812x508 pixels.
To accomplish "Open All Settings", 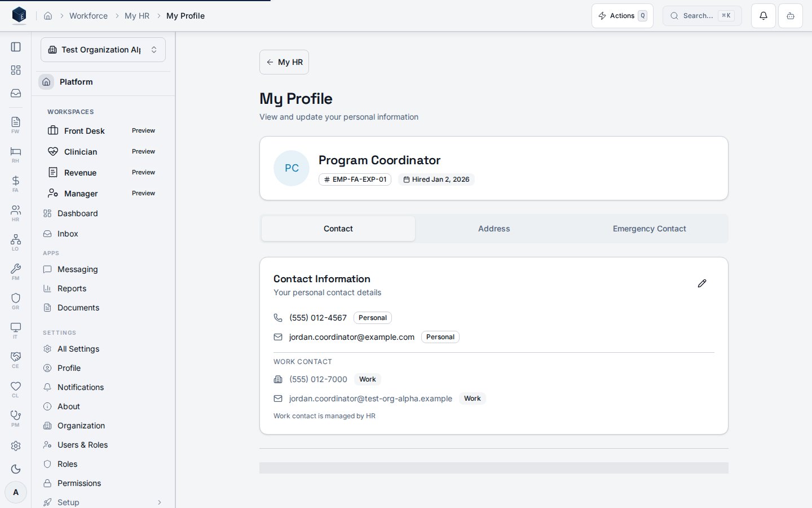I will pyautogui.click(x=103, y=349).
